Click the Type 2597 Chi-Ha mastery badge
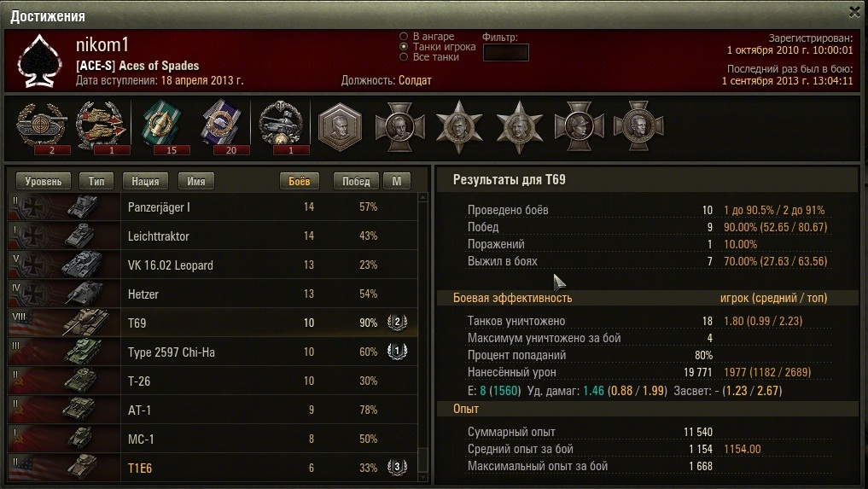Image resolution: width=868 pixels, height=489 pixels. click(397, 352)
